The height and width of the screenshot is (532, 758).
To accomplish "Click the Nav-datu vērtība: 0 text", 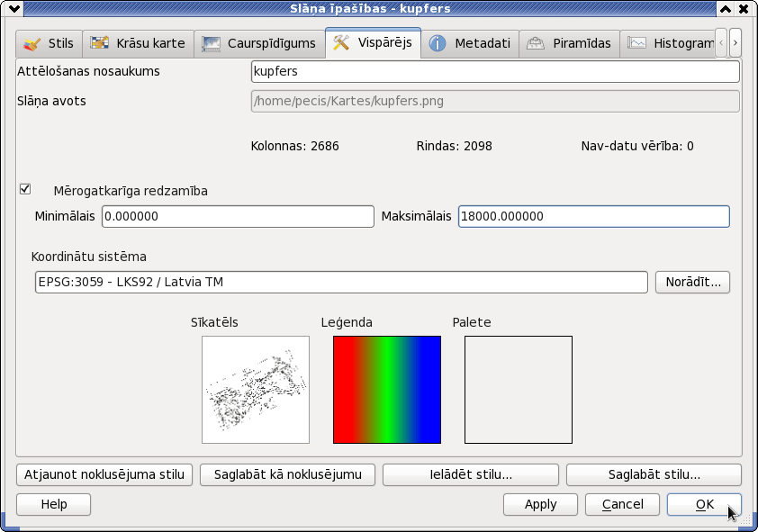I will pyautogui.click(x=637, y=146).
